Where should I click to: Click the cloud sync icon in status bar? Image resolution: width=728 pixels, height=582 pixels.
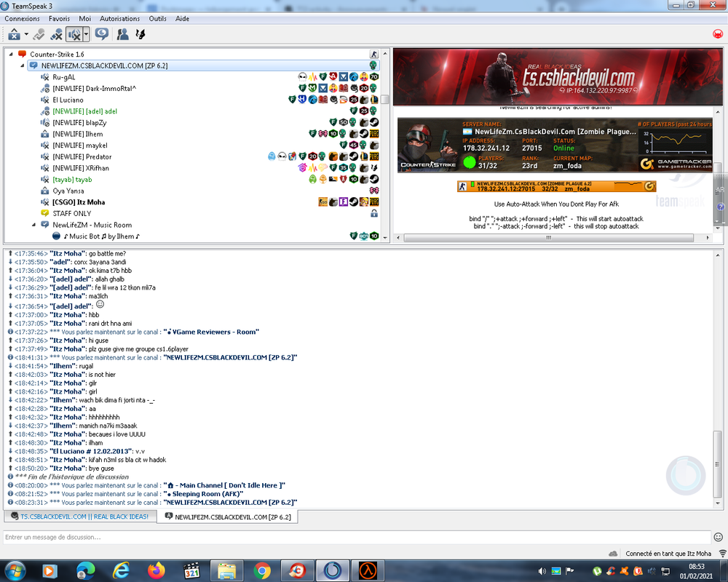tap(613, 554)
